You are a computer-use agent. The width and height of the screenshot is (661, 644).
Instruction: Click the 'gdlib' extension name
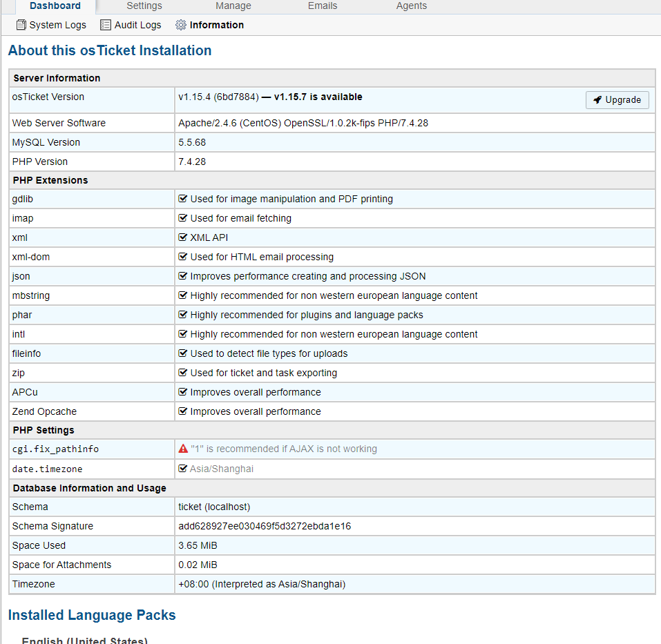pyautogui.click(x=22, y=199)
